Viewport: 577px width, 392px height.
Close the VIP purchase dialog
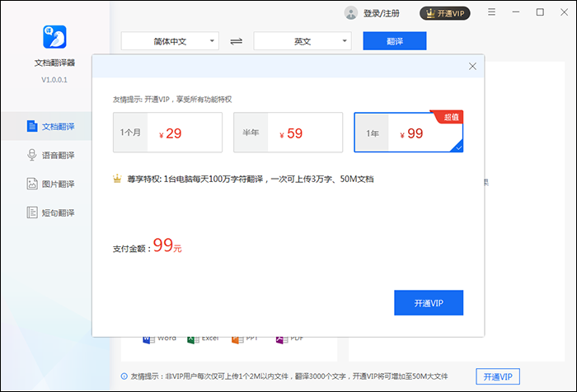coord(472,66)
